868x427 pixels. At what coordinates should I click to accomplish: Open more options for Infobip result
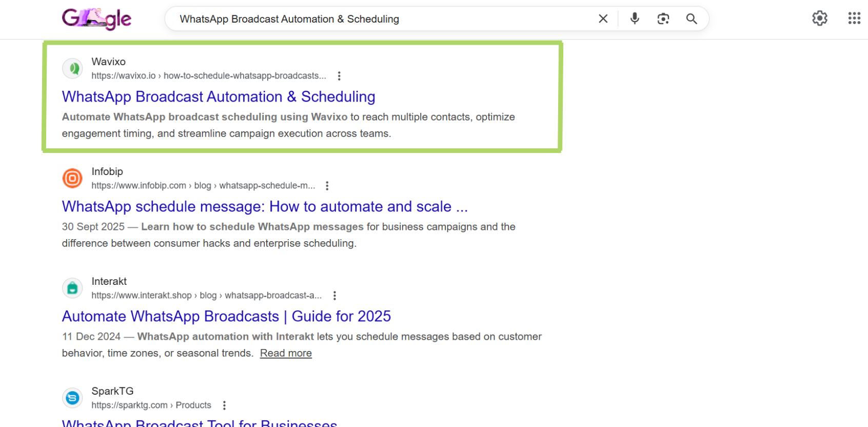[327, 186]
